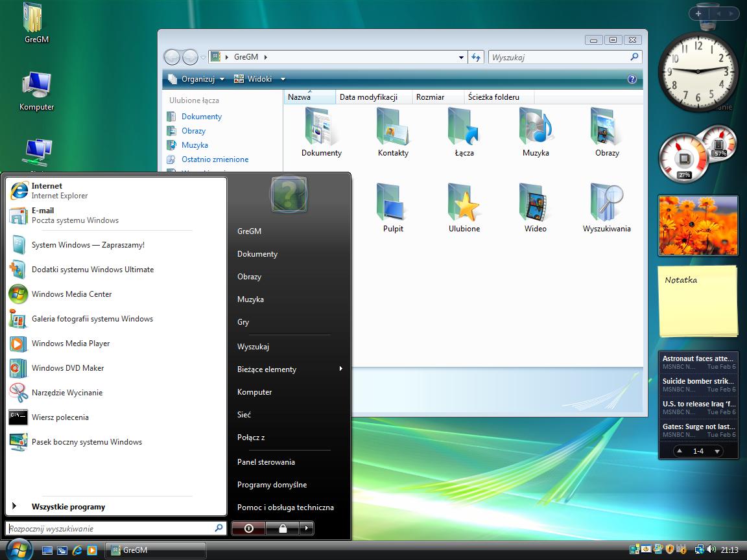Expand Wszystkie programy list

116,507
